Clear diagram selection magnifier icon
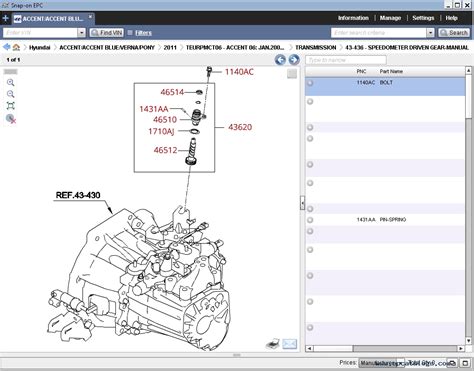The height and width of the screenshot is (371, 474). click(x=11, y=119)
